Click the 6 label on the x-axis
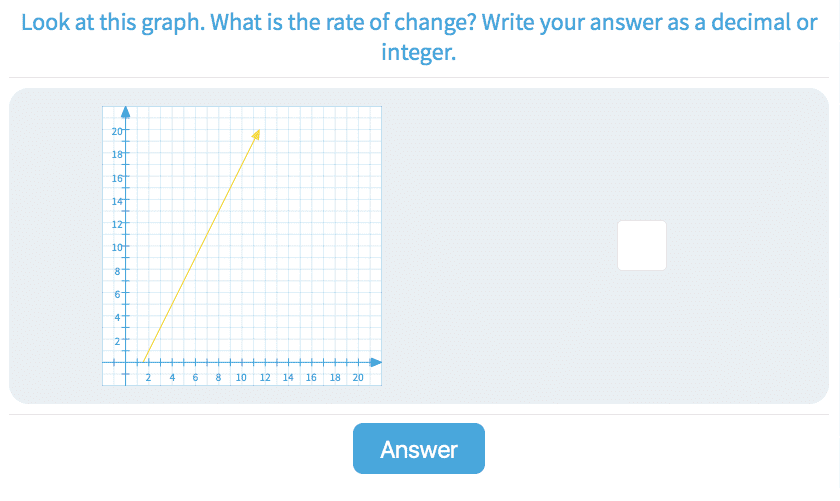The height and width of the screenshot is (501, 840). [x=195, y=378]
